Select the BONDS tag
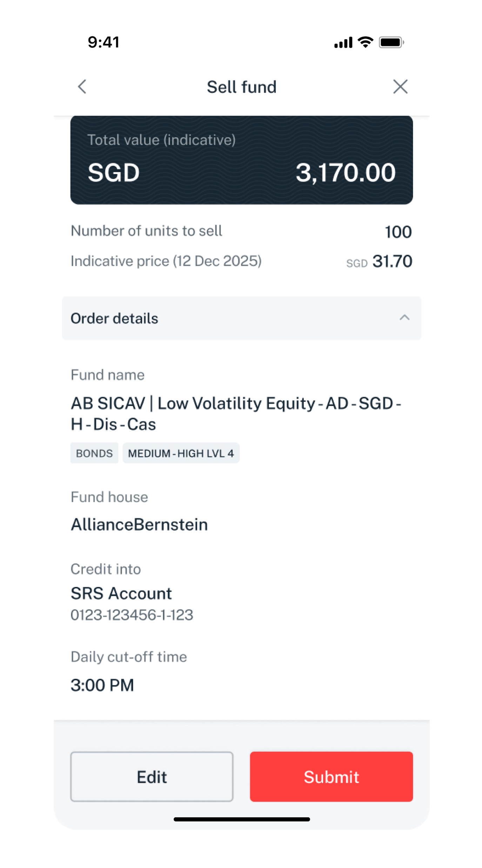482x868 pixels. pyautogui.click(x=94, y=453)
